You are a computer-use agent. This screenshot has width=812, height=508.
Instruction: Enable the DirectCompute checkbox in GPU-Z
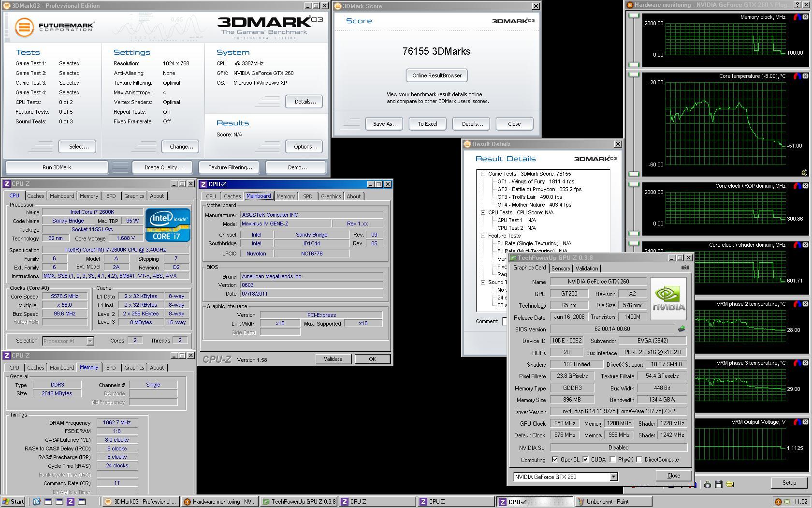click(x=639, y=460)
